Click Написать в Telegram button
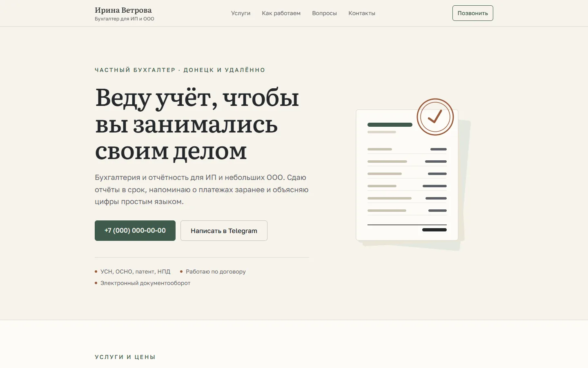Image resolution: width=588 pixels, height=368 pixels. [x=224, y=231]
